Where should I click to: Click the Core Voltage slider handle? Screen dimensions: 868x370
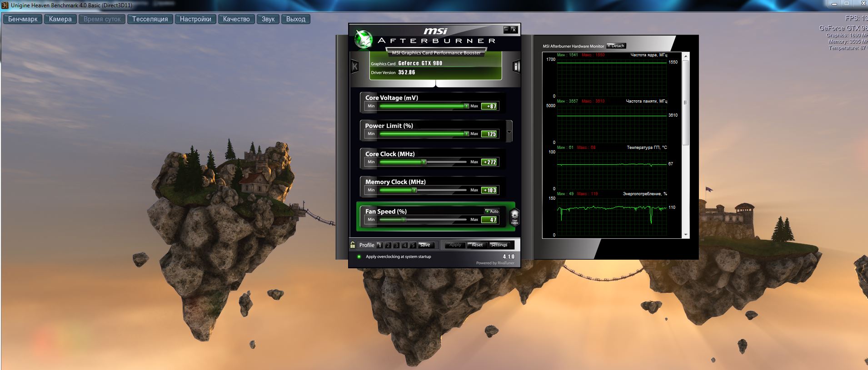[x=466, y=106]
